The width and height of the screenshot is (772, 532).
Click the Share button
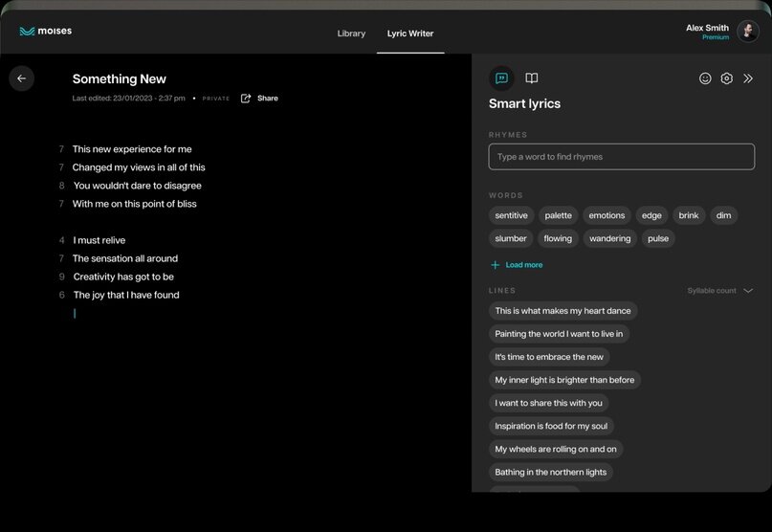point(267,98)
